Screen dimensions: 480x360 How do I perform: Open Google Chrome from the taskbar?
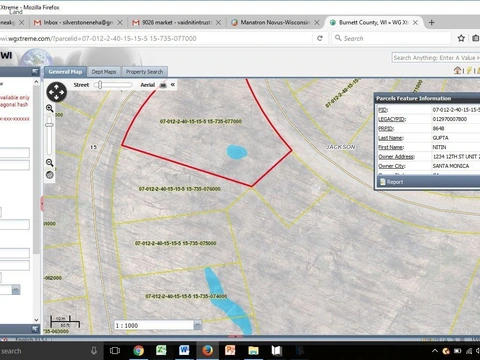point(139,351)
